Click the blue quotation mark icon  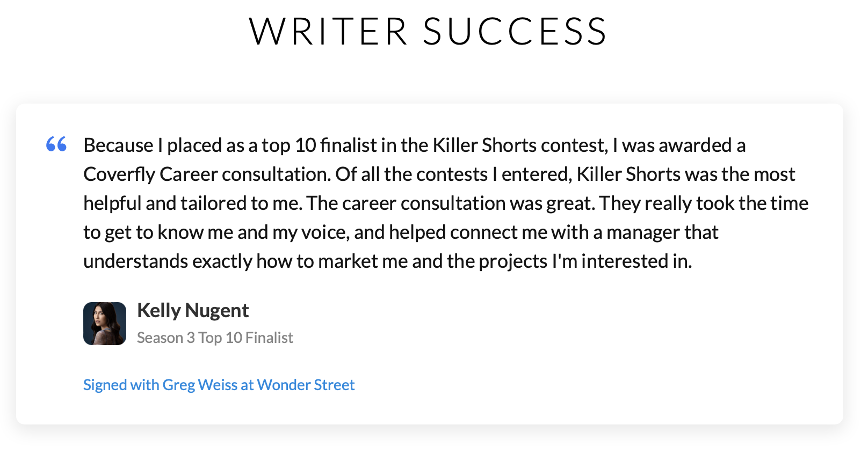tap(56, 144)
